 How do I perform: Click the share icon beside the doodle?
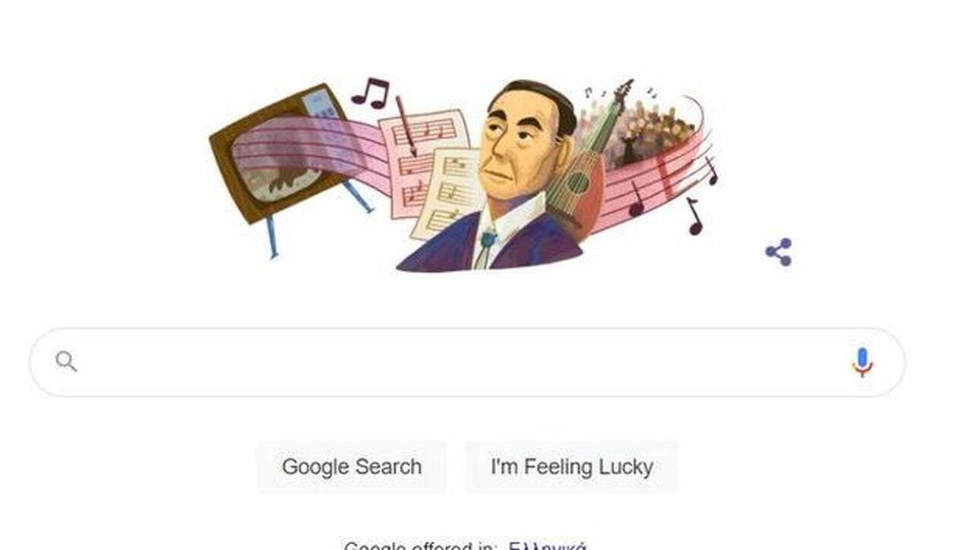pyautogui.click(x=779, y=252)
